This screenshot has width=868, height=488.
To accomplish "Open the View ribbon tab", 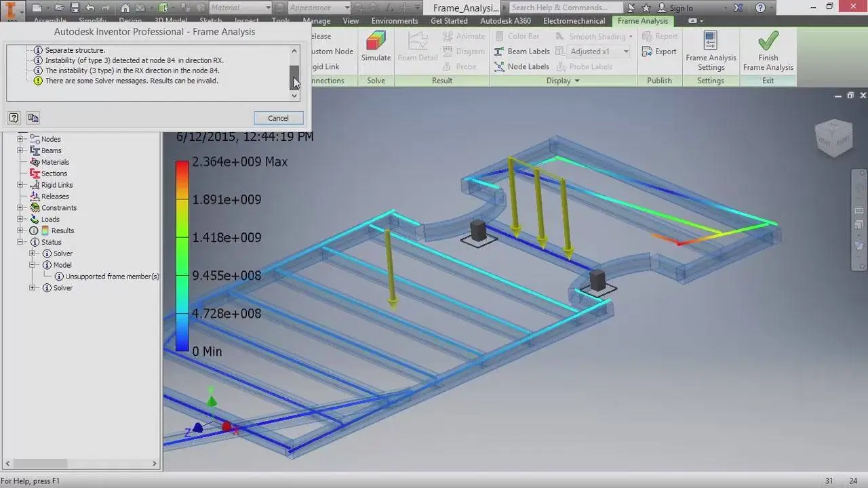I will coord(351,21).
